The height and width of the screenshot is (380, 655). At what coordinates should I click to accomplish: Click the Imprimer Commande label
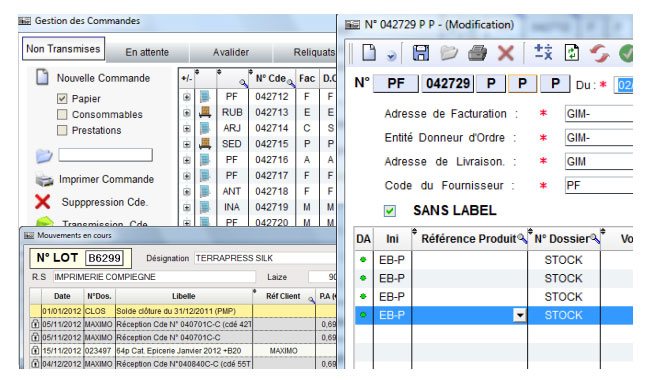[107, 179]
